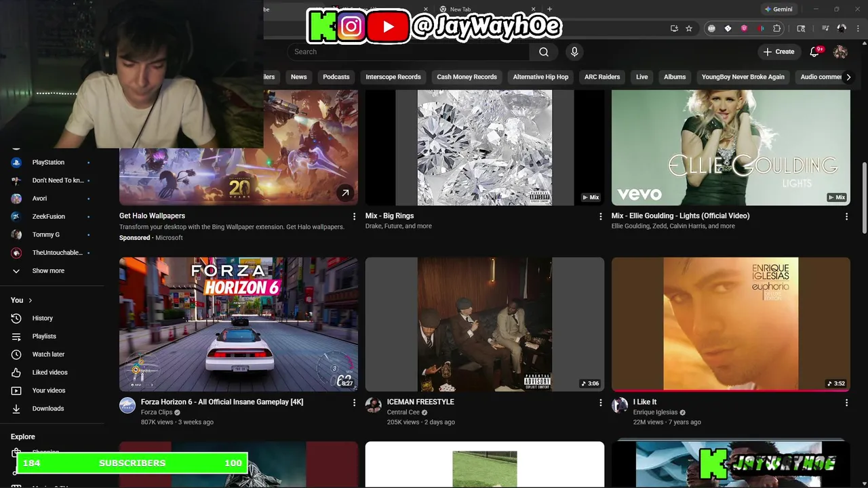Click Chrome profile avatar in toolbar
This screenshot has height=488, width=868.
tap(842, 28)
